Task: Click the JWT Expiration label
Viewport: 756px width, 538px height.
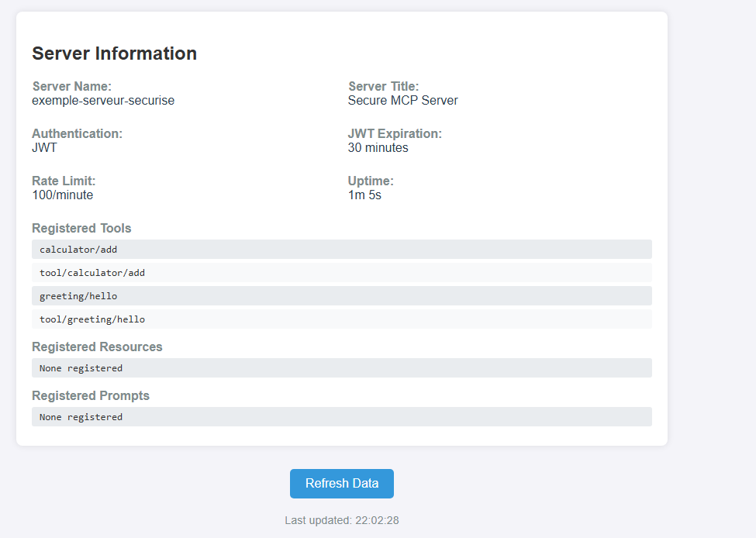Action: [x=395, y=133]
